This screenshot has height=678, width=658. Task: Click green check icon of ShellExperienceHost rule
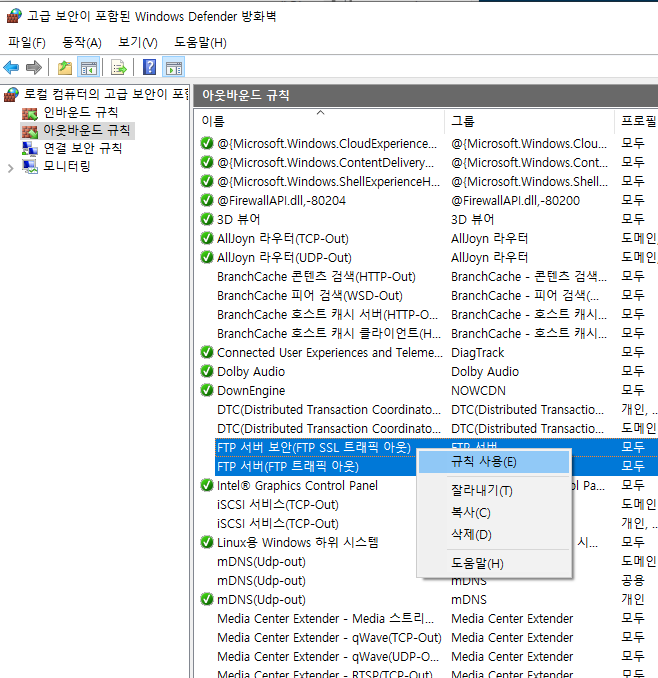pos(207,181)
